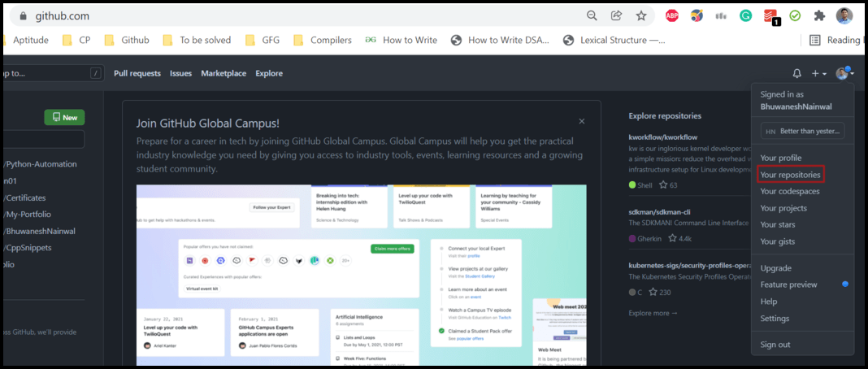Viewport: 868px width, 369px height.
Task: Toggle the user avatar dropdown menu
Action: (844, 73)
